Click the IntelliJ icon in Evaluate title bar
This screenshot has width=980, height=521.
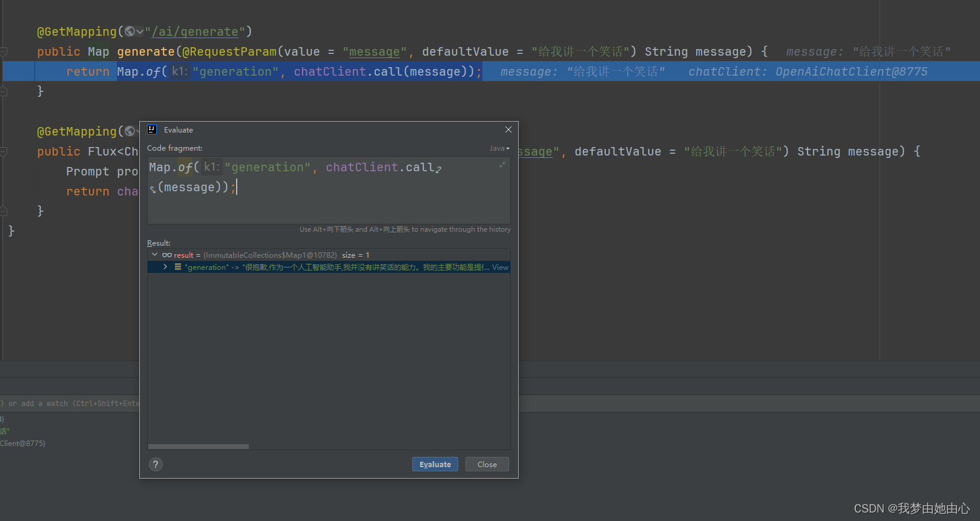click(x=152, y=129)
